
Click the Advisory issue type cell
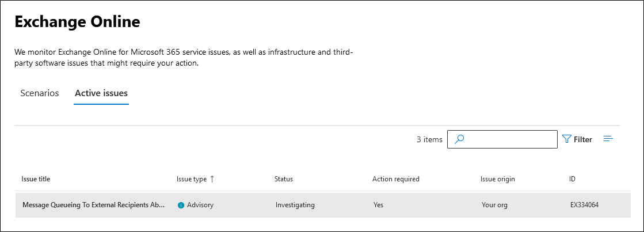click(x=200, y=205)
